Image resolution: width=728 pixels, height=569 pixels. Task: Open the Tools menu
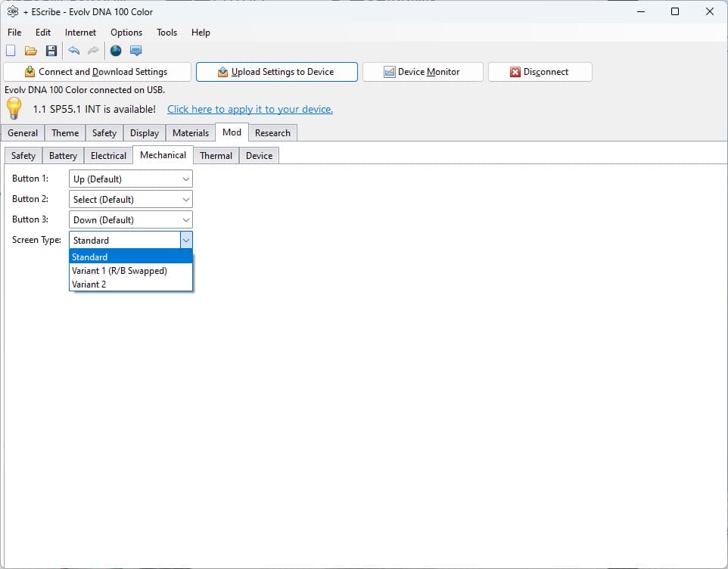pyautogui.click(x=166, y=33)
